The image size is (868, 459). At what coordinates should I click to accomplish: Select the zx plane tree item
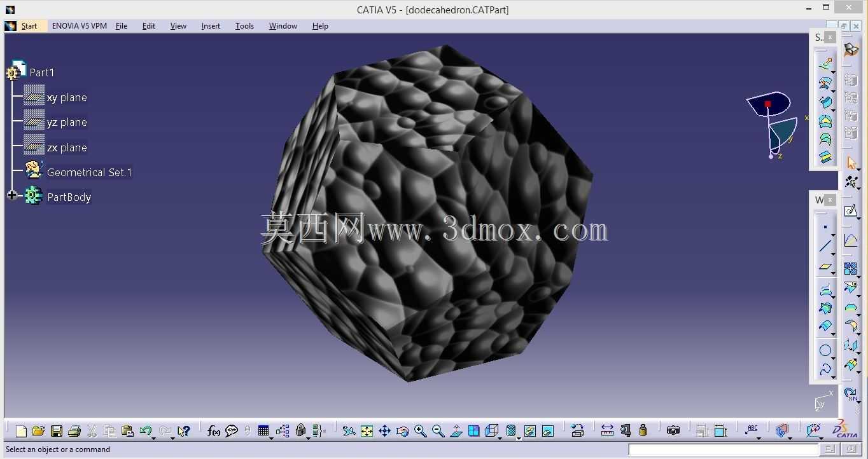(x=67, y=147)
